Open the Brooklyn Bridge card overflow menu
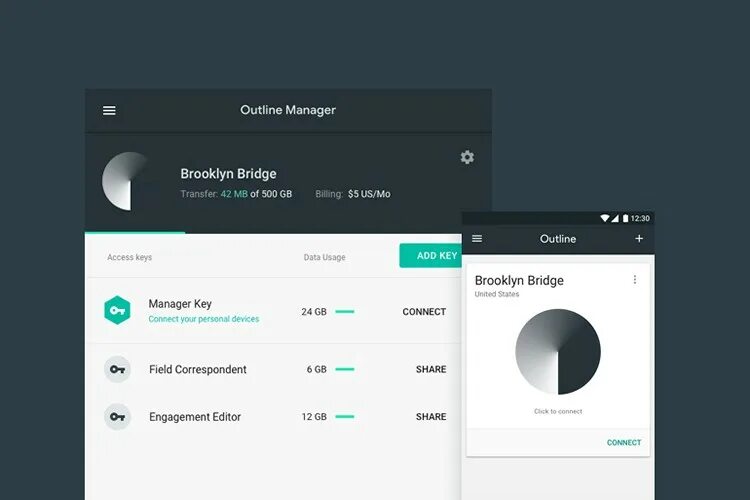 [635, 279]
